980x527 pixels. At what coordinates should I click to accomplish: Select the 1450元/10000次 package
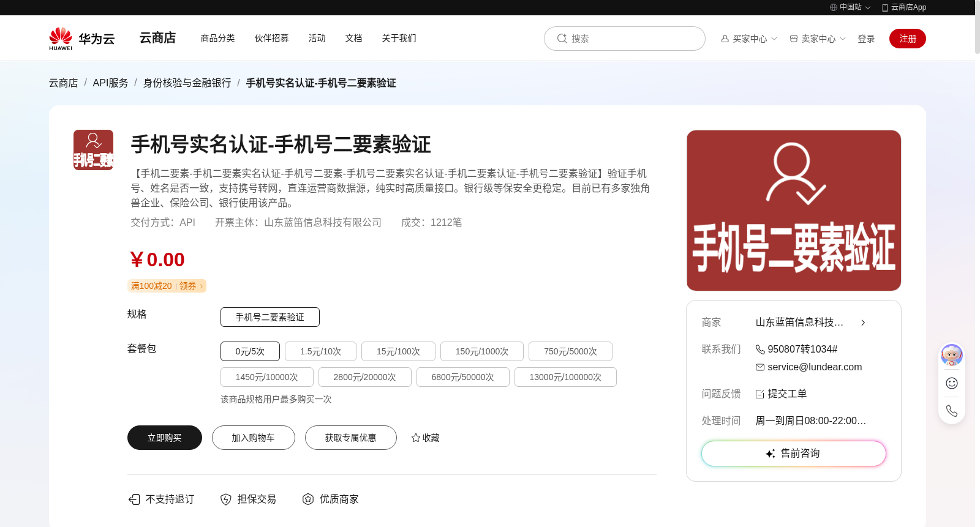click(x=267, y=377)
